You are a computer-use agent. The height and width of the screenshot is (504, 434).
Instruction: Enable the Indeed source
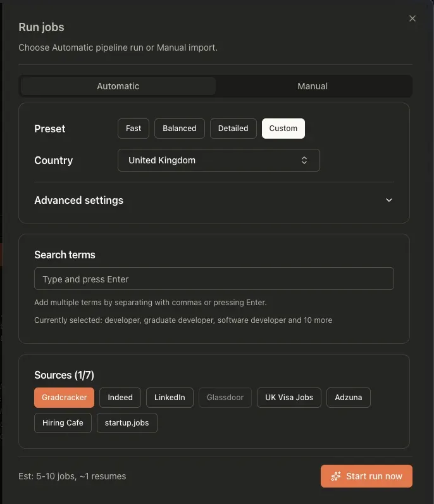point(120,398)
